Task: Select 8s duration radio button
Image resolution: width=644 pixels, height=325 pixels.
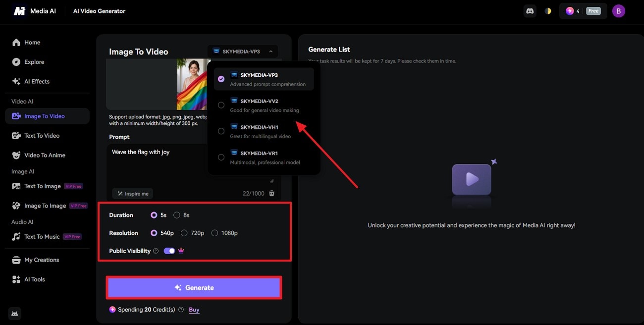Action: click(x=177, y=215)
